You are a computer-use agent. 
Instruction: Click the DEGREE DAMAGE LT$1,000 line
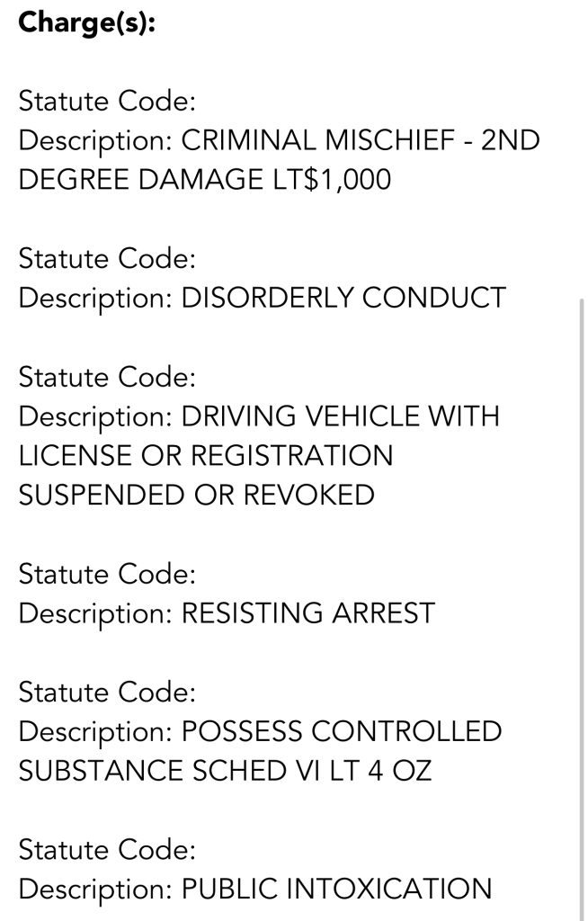pyautogui.click(x=205, y=180)
